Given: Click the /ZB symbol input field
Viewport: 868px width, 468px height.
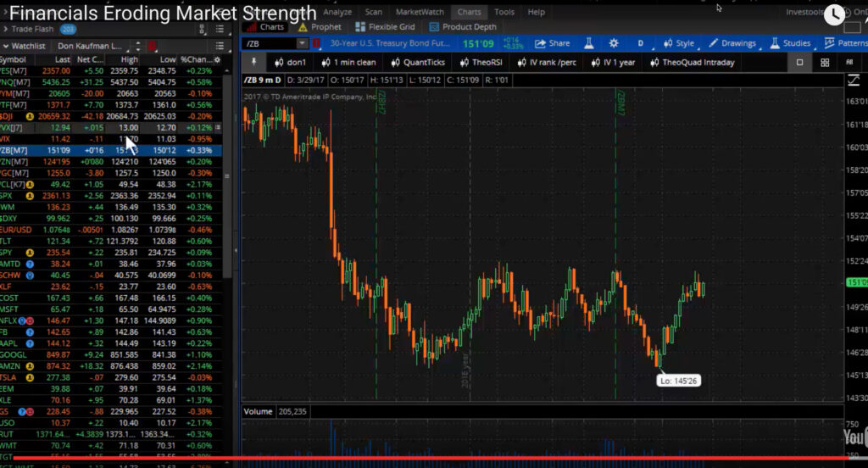Looking at the screenshot, I should (270, 43).
